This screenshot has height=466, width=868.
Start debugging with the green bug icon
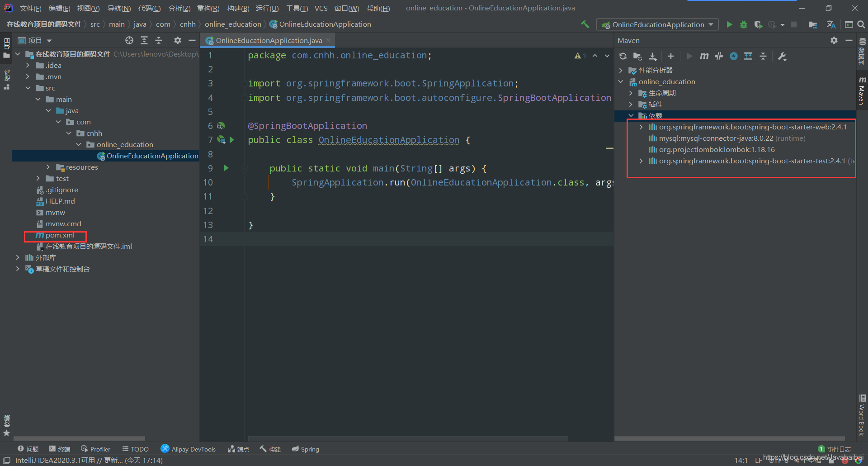744,24
